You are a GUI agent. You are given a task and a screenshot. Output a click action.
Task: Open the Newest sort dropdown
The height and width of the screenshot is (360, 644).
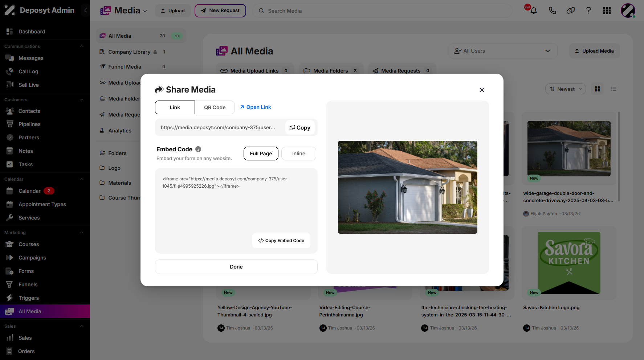[566, 89]
